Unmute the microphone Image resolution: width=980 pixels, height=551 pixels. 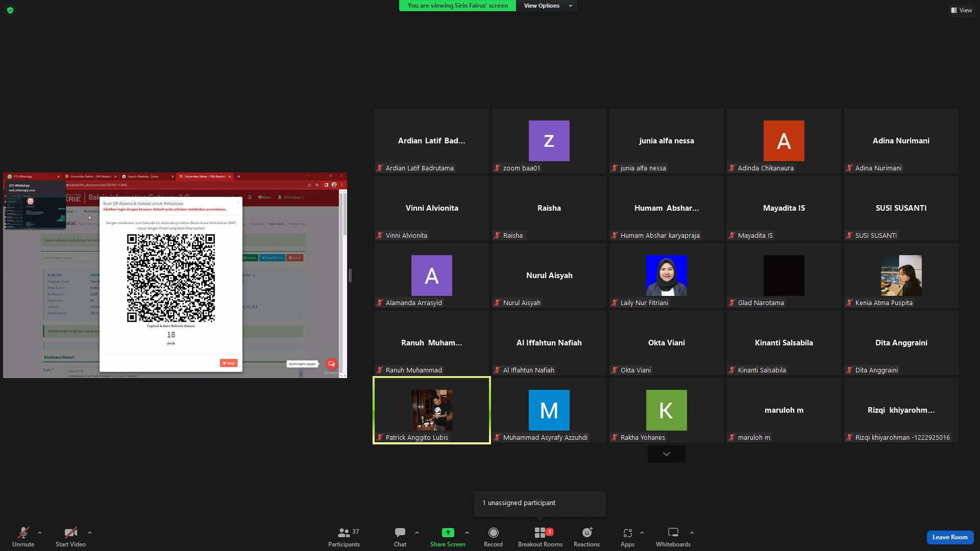tap(23, 537)
